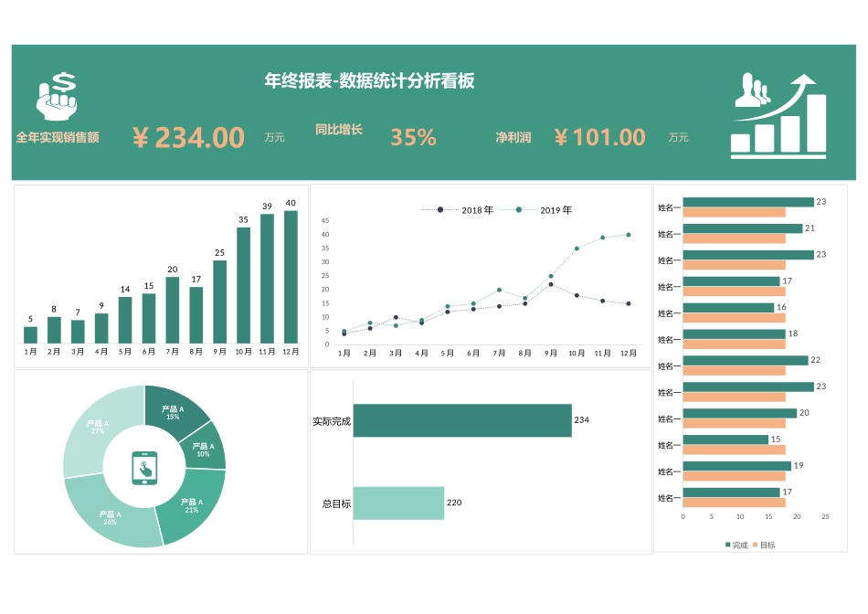Select the ¥234.00 annual sales figure
The width and height of the screenshot is (868, 614).
(188, 137)
